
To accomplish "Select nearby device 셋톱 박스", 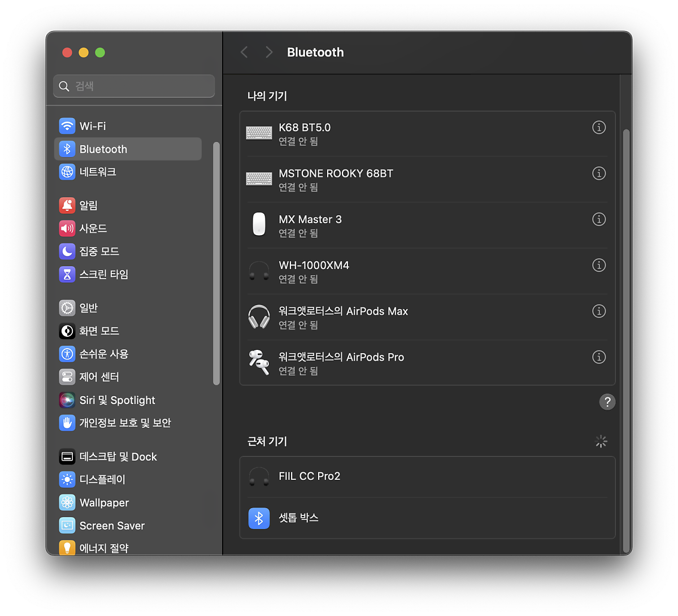I will [x=427, y=518].
